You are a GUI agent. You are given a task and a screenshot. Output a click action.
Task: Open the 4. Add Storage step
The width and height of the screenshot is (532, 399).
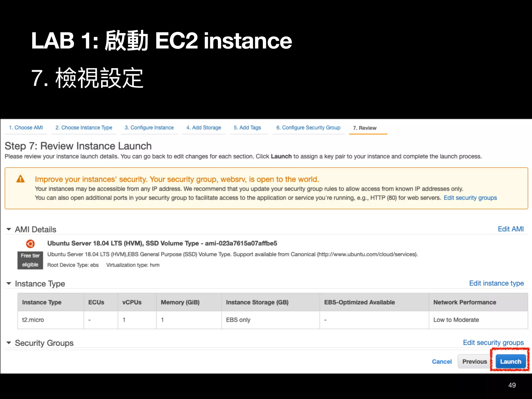coord(204,128)
